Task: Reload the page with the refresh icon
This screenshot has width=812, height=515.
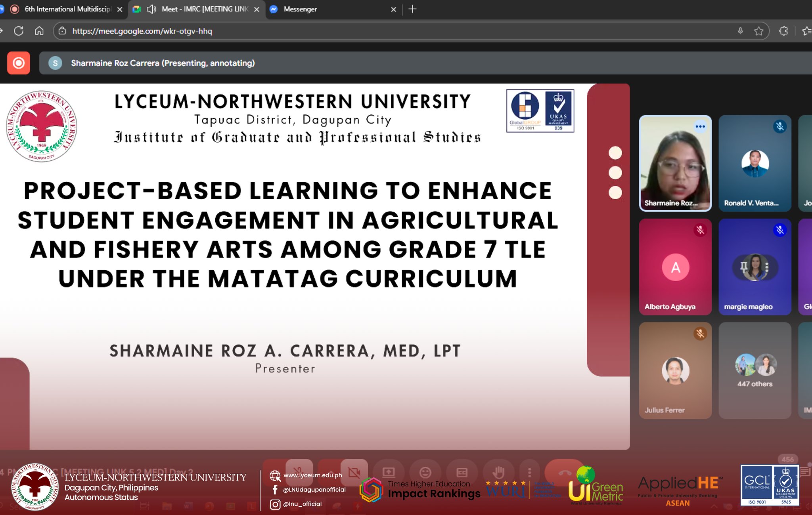Action: pyautogui.click(x=19, y=31)
